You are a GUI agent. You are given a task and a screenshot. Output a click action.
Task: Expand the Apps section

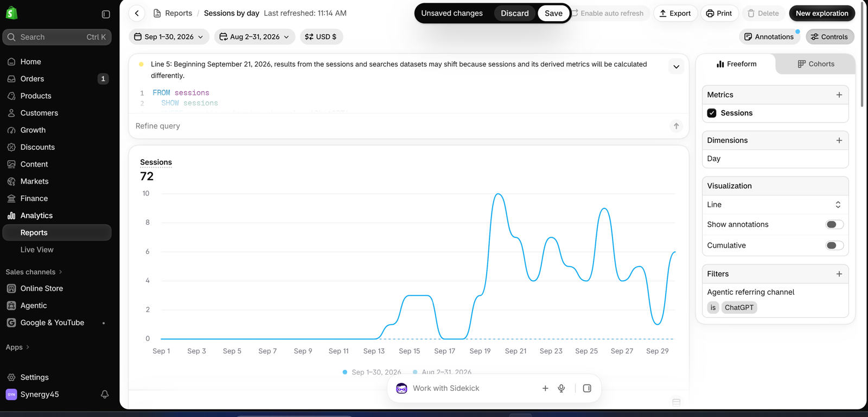tap(18, 347)
